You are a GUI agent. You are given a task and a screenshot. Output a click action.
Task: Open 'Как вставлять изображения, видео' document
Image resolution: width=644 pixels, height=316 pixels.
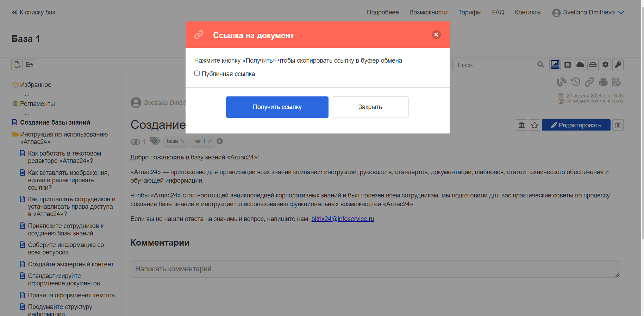click(x=68, y=180)
